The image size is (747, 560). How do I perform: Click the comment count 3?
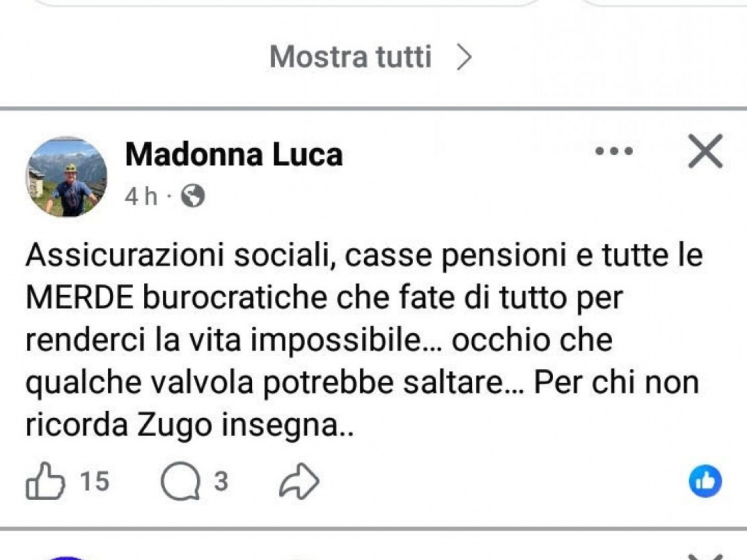pos(221,481)
